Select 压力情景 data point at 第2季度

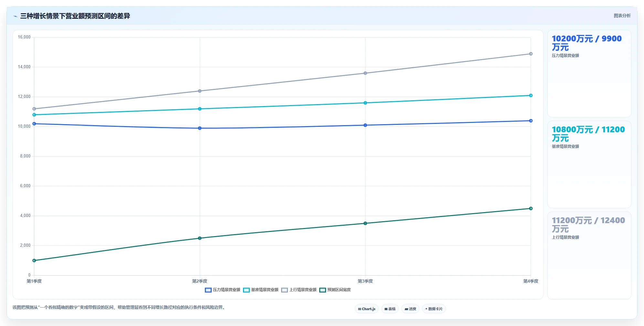(200, 128)
